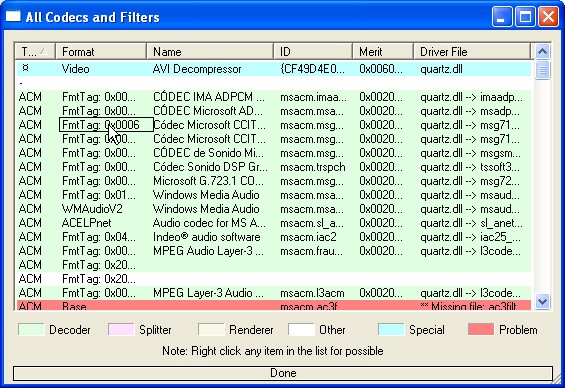Screen dimensions: 565x388
Task: Select the Códec Sonido DSP Gr... entry
Action: pos(210,167)
